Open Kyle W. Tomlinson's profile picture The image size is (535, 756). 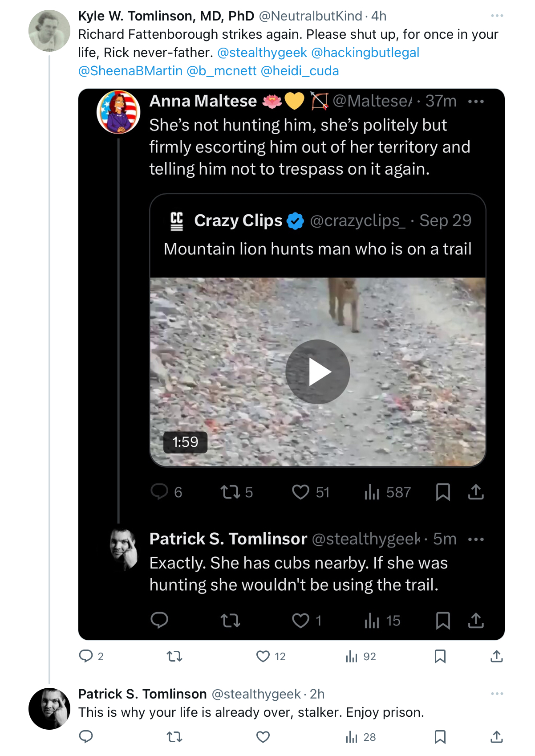click(x=49, y=31)
